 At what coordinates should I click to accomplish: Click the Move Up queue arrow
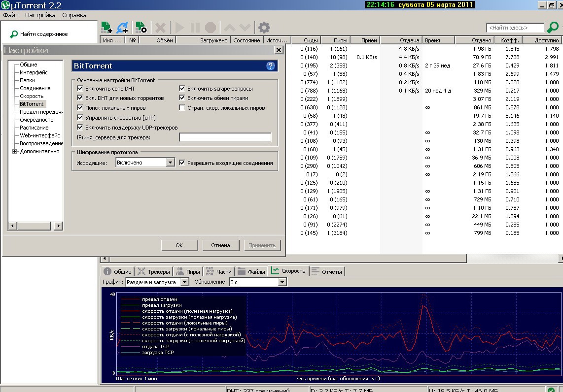pos(230,27)
